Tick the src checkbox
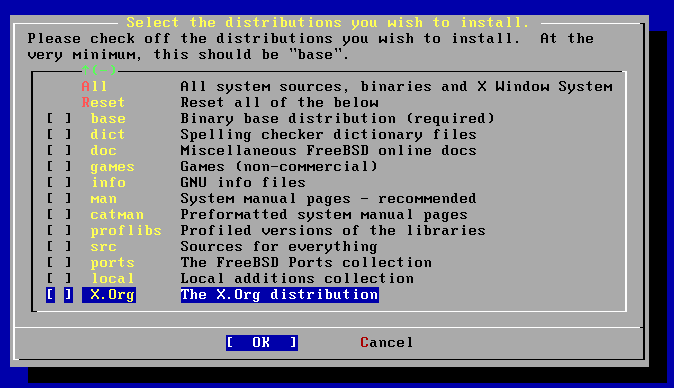Image resolution: width=674 pixels, height=388 pixels. point(59,247)
